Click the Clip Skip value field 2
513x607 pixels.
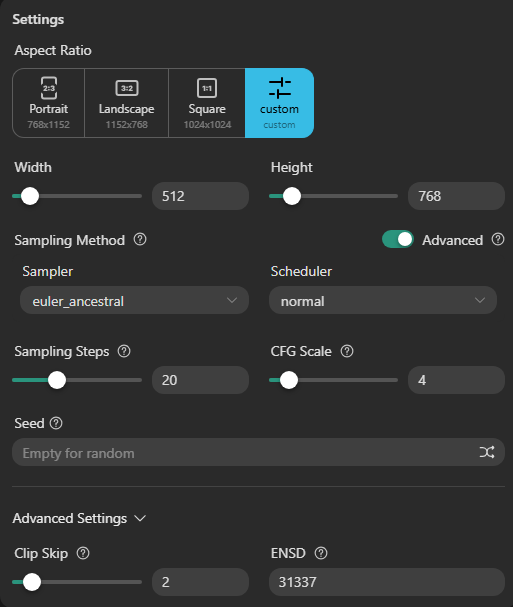coord(201,582)
